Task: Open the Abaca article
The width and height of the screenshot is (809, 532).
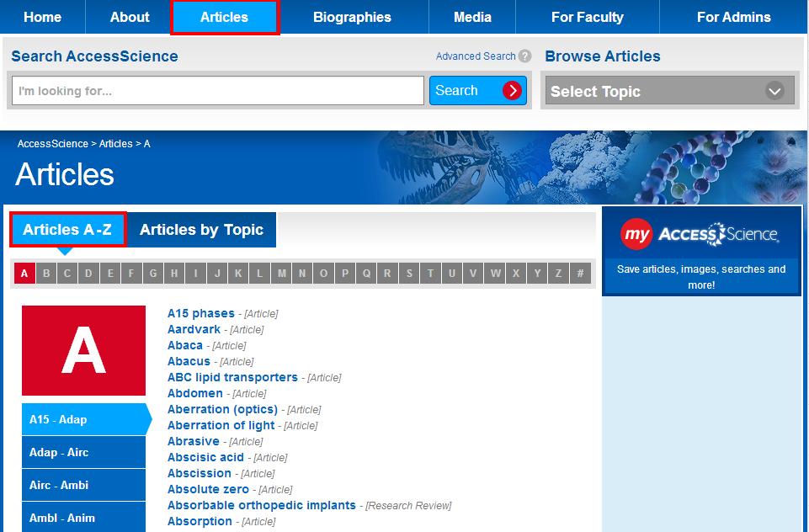Action: coord(184,345)
